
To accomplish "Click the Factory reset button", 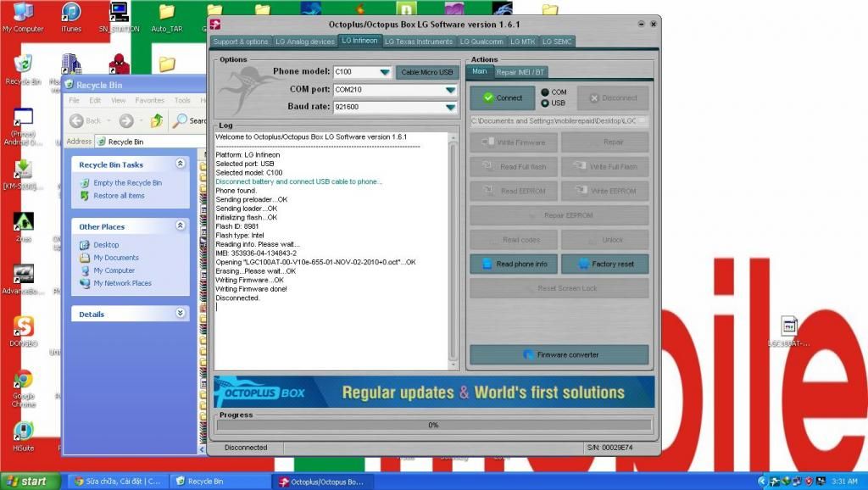I will point(605,264).
